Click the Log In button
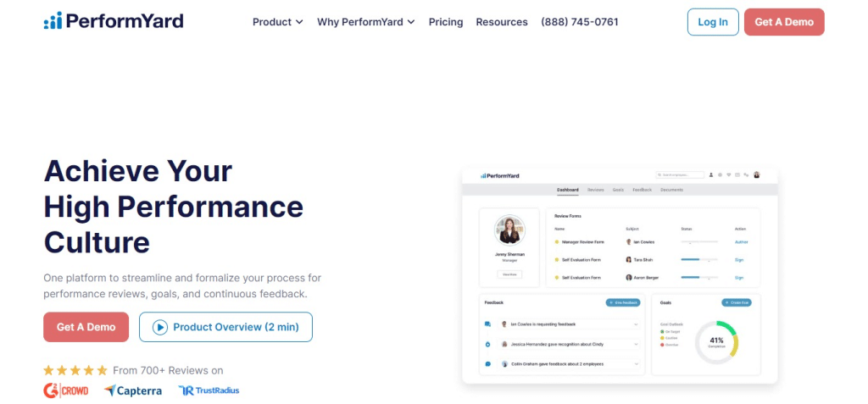868x404 pixels. [713, 22]
